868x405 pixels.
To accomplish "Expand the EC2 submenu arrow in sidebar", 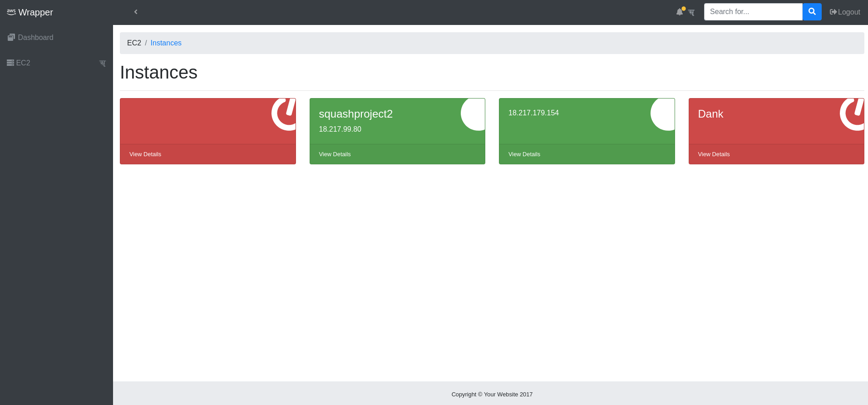I will click(x=103, y=63).
